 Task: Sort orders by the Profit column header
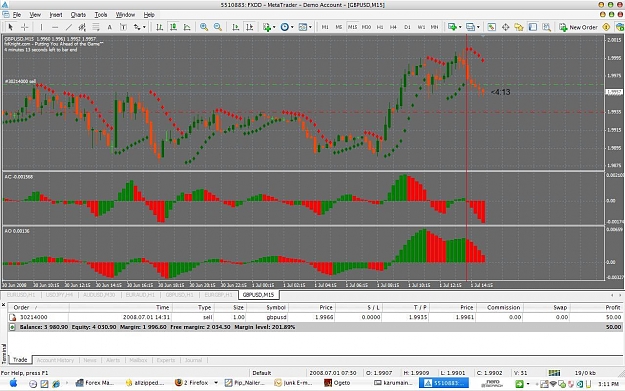[596, 307]
